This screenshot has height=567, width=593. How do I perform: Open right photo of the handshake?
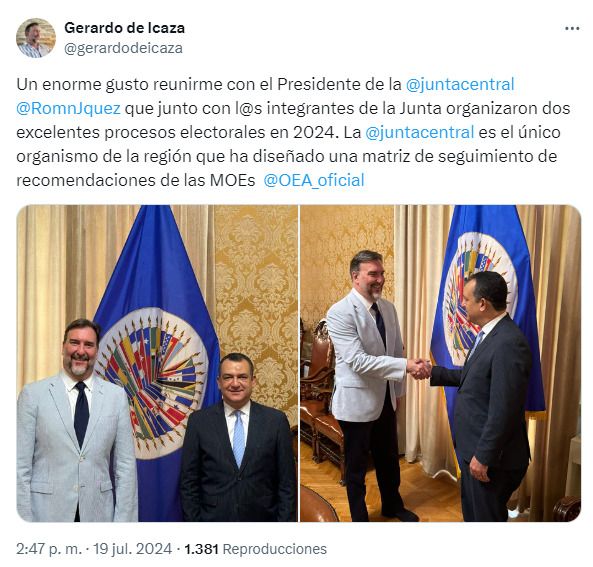coord(441,363)
